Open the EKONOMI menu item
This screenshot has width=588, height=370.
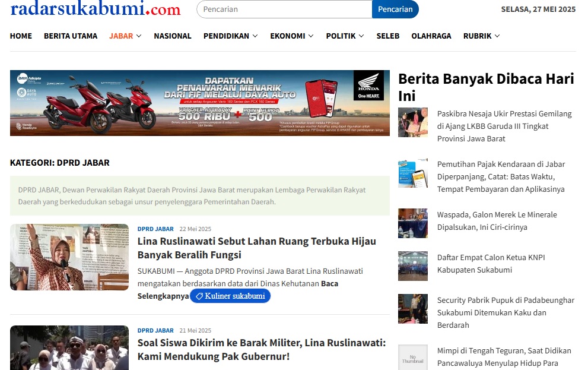288,36
